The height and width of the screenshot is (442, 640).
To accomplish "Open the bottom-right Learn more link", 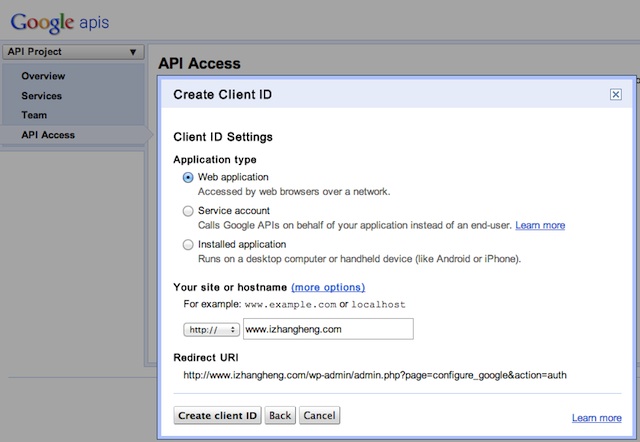I will pos(596,418).
